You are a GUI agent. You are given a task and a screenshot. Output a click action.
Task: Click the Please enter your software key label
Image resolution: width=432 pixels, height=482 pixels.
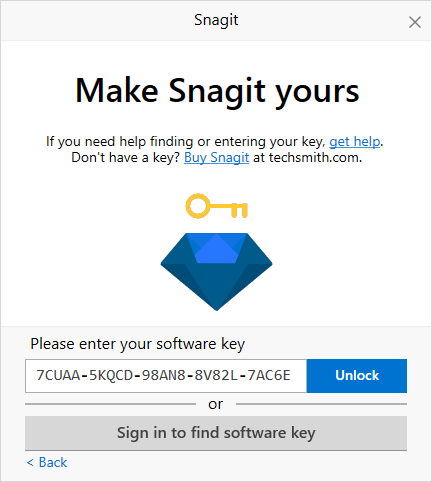(x=138, y=344)
